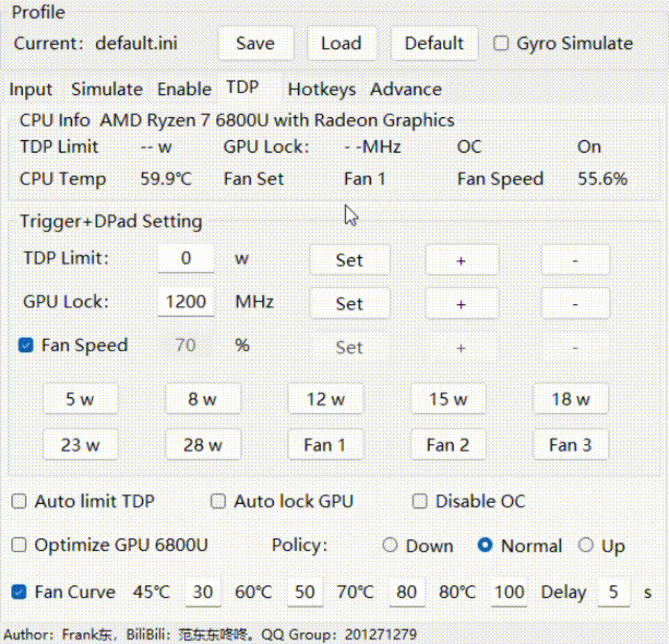This screenshot has width=669, height=644.
Task: Switch to the Advance tab
Action: coord(406,89)
